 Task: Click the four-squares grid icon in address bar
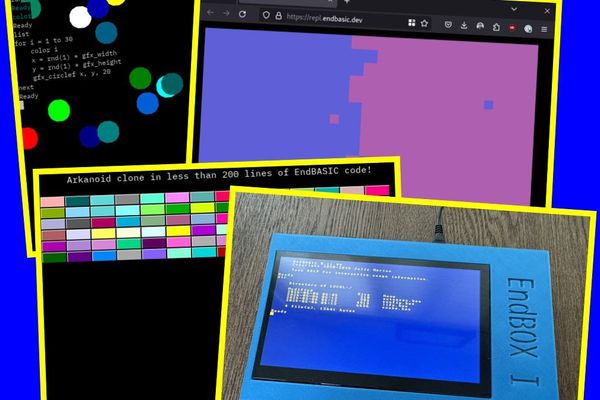pyautogui.click(x=412, y=23)
